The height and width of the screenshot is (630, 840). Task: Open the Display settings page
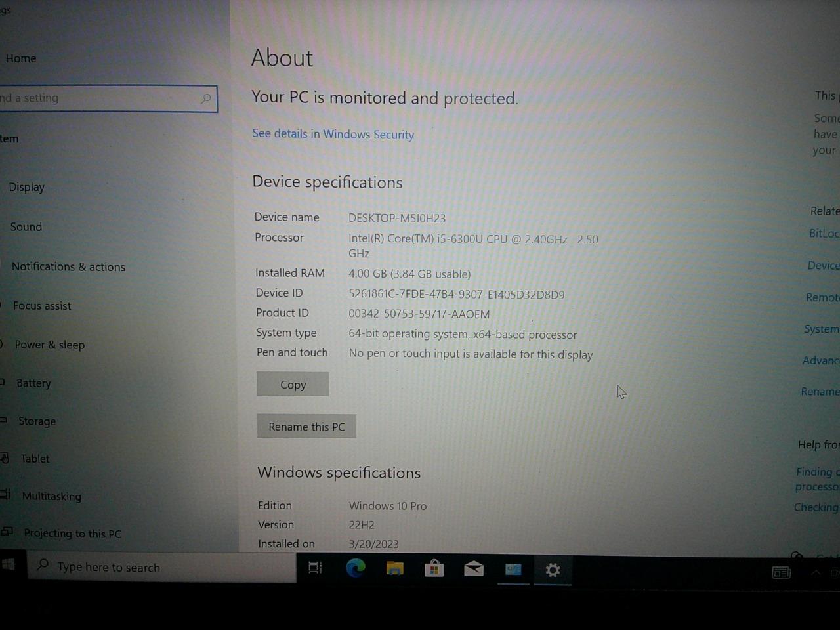(x=26, y=187)
